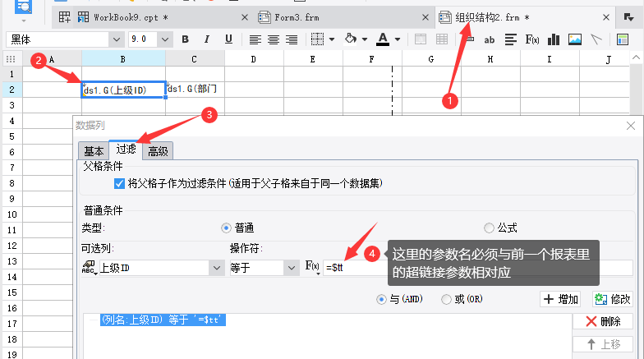Open the 基本 tab
Viewport: 644px width, 359px height.
(x=94, y=151)
